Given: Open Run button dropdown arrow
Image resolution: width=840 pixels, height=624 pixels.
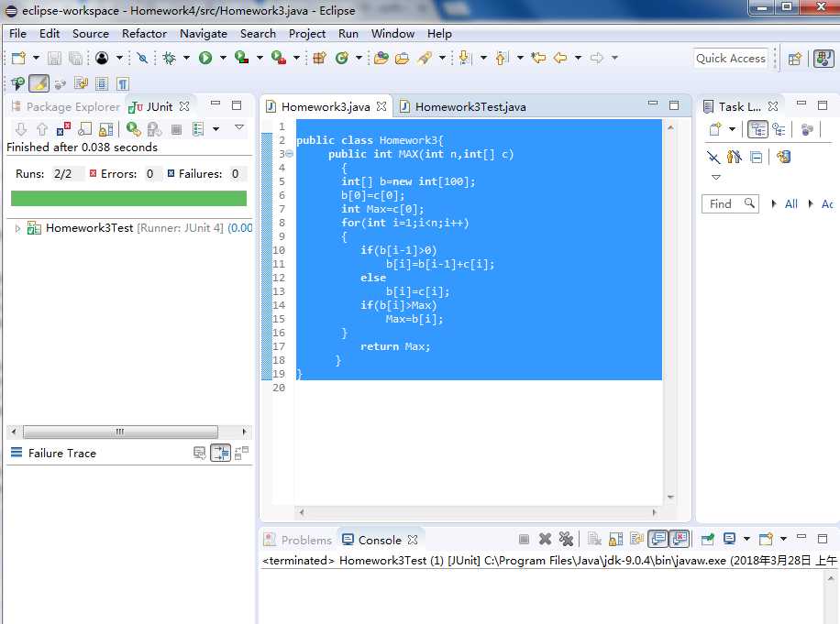Looking at the screenshot, I should pyautogui.click(x=223, y=58).
